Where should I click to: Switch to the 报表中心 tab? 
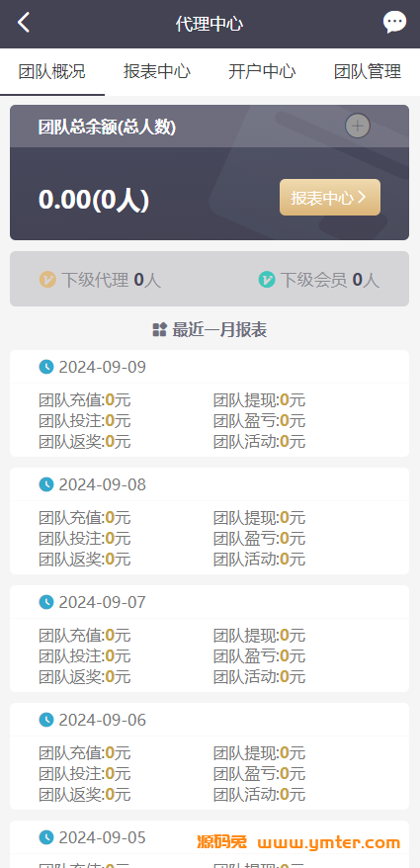point(157,72)
